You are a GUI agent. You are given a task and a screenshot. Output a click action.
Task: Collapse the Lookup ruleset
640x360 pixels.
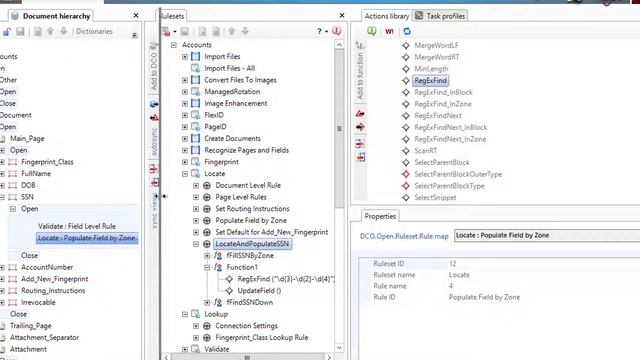coord(185,314)
